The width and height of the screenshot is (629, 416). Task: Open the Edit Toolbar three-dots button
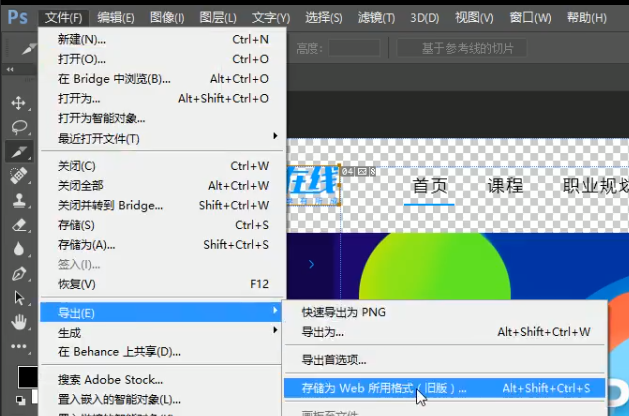(x=19, y=346)
